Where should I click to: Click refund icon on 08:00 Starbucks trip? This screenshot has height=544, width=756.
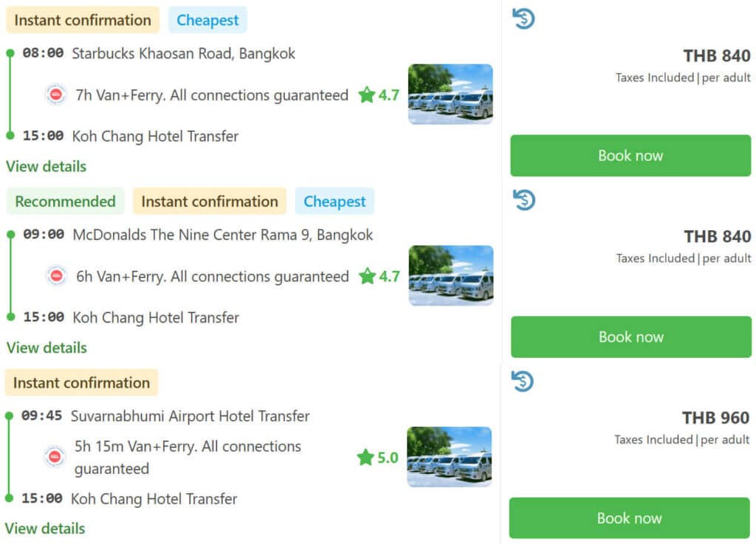coord(523,18)
